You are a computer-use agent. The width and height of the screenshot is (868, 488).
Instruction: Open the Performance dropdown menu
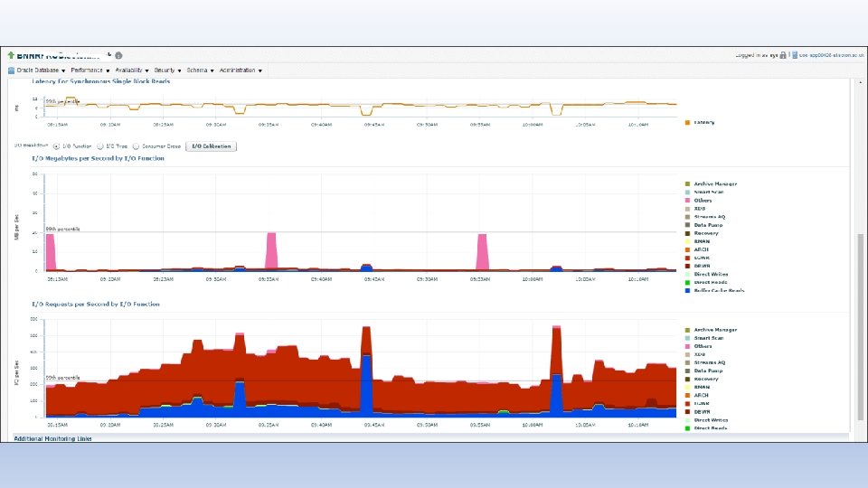[x=90, y=70]
